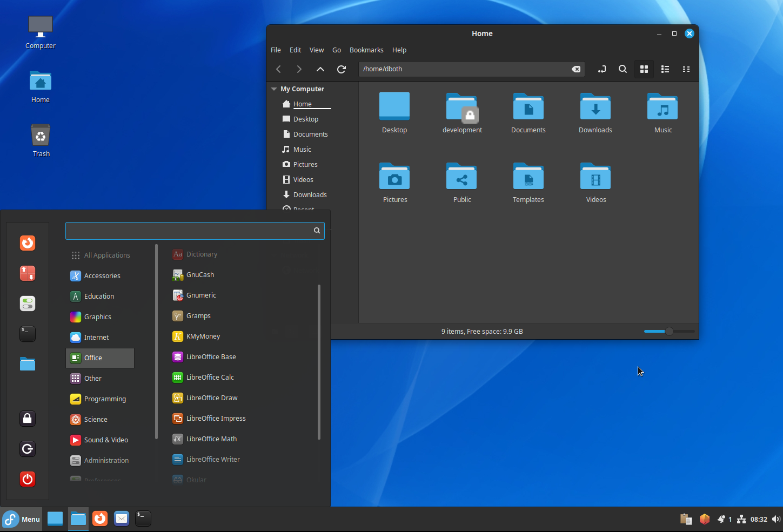Click the zoom slider in status bar
The width and height of the screenshot is (783, 532).
pos(669,331)
